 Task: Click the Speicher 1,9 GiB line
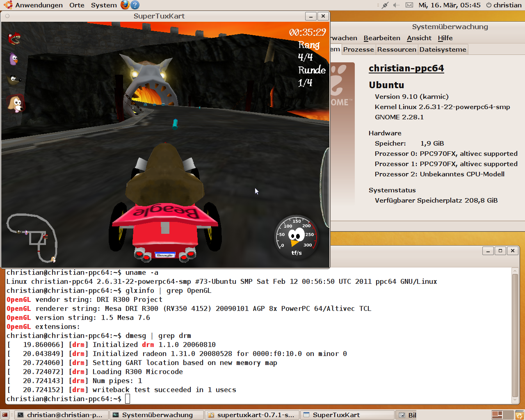[409, 143]
